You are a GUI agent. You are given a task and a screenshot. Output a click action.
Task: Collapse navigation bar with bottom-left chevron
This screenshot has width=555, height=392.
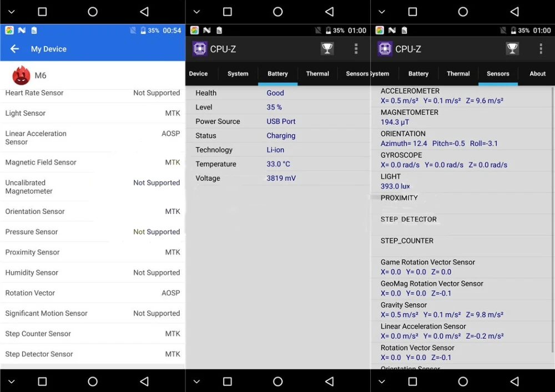pos(11,382)
